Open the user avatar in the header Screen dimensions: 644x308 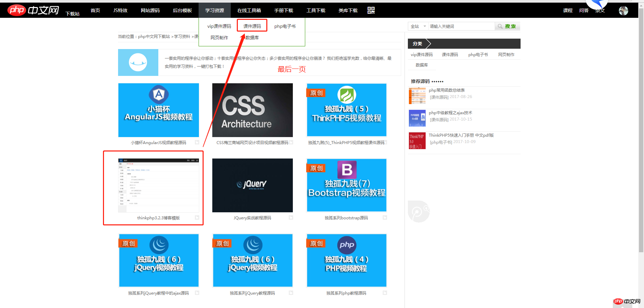click(624, 11)
